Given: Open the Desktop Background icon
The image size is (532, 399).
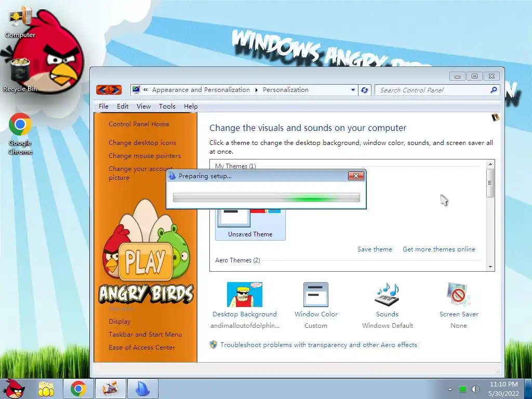Looking at the screenshot, I should click(x=245, y=295).
